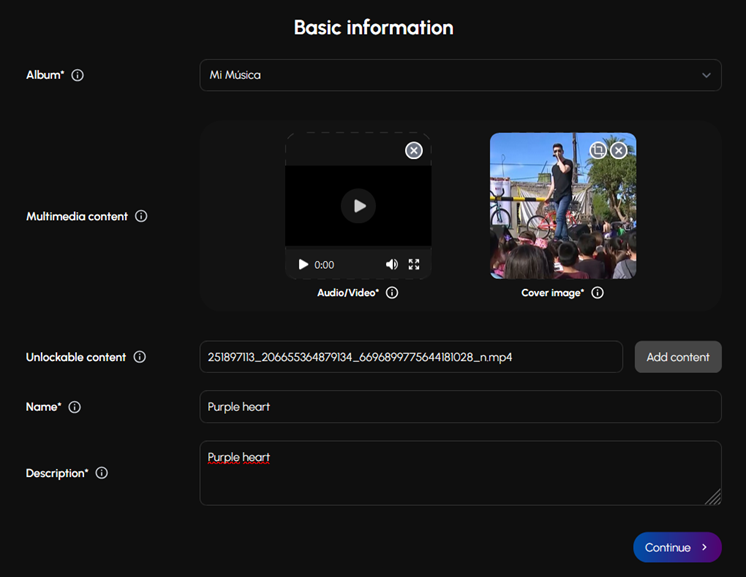This screenshot has width=746, height=577.
Task: Remove the cover image
Action: 619,150
